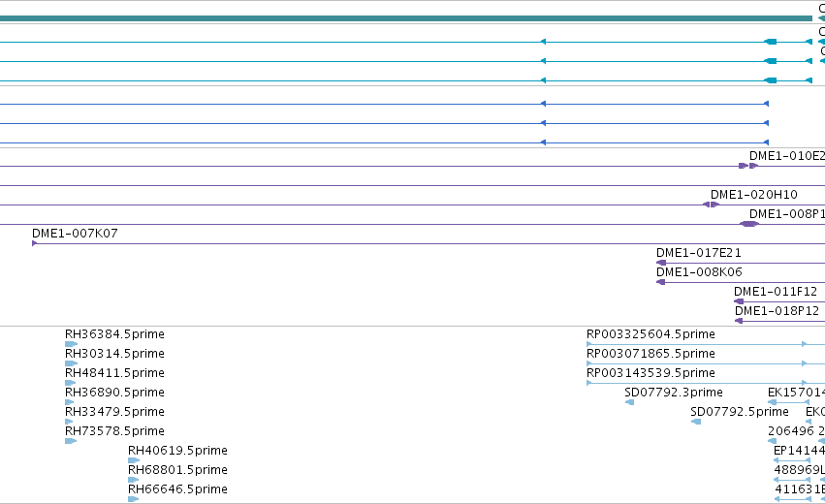This screenshot has height=504, width=825.
Task: Click the arrow glyph under RH73578.5prime
Action: [71, 441]
